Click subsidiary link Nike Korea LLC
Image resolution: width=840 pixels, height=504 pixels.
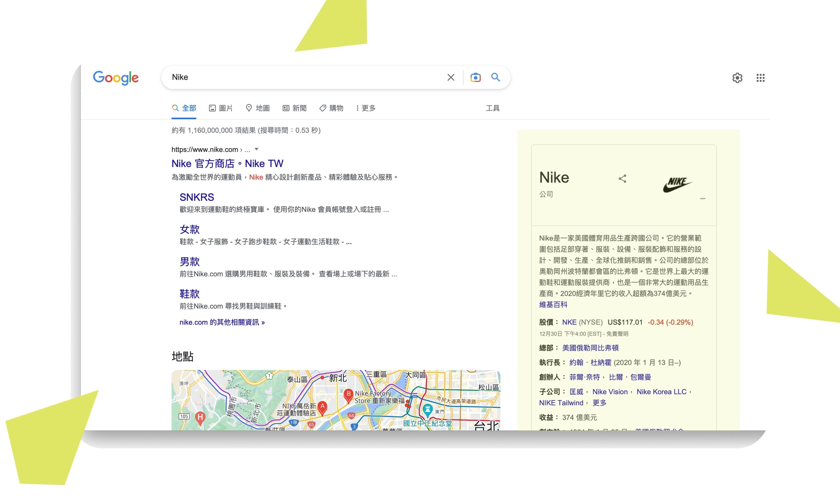661,391
